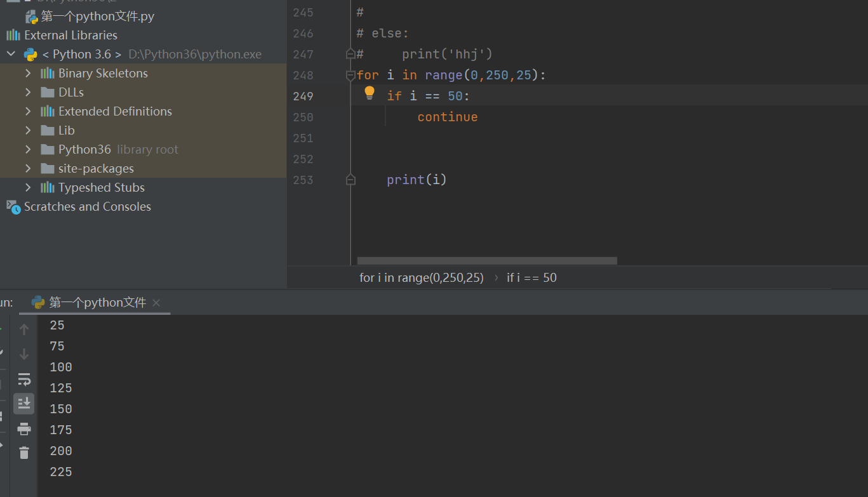The width and height of the screenshot is (868, 497).
Task: Select Scratches and Consoles label
Action: point(88,206)
